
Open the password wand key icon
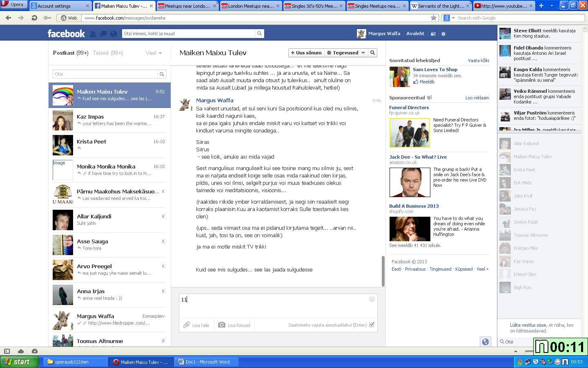(47, 18)
